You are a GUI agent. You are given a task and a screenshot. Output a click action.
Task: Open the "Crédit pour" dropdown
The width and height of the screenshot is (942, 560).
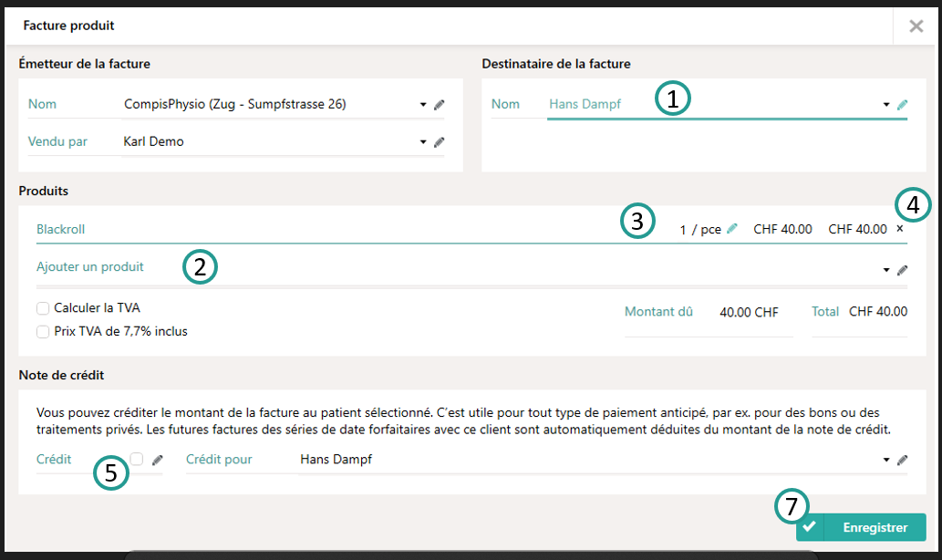pyautogui.click(x=885, y=460)
